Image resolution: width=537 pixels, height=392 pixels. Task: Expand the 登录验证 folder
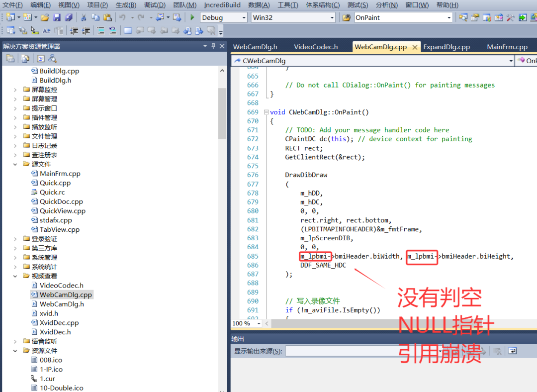tap(15, 239)
